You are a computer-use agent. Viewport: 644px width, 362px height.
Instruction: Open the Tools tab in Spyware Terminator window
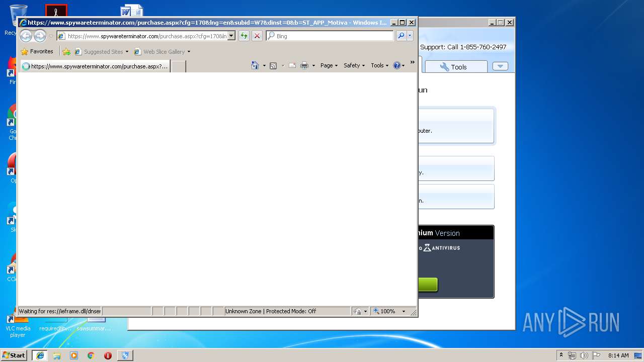pyautogui.click(x=456, y=67)
